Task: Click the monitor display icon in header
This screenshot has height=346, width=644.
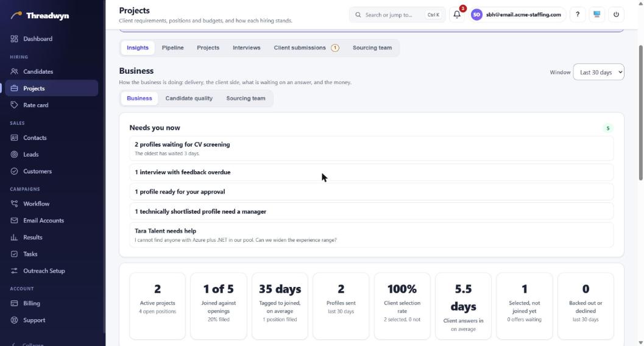Action: (596, 15)
